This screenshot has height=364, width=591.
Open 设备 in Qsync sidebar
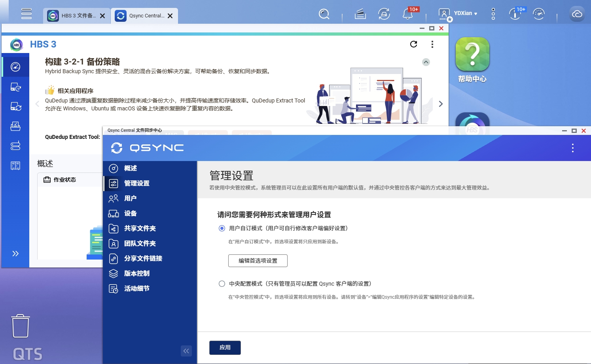tap(150, 214)
